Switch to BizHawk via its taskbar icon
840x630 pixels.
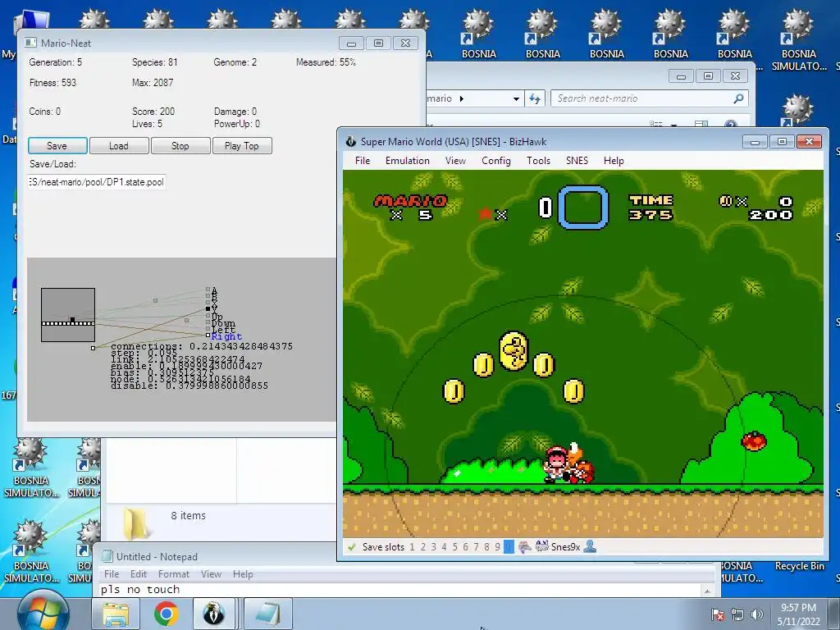point(214,614)
